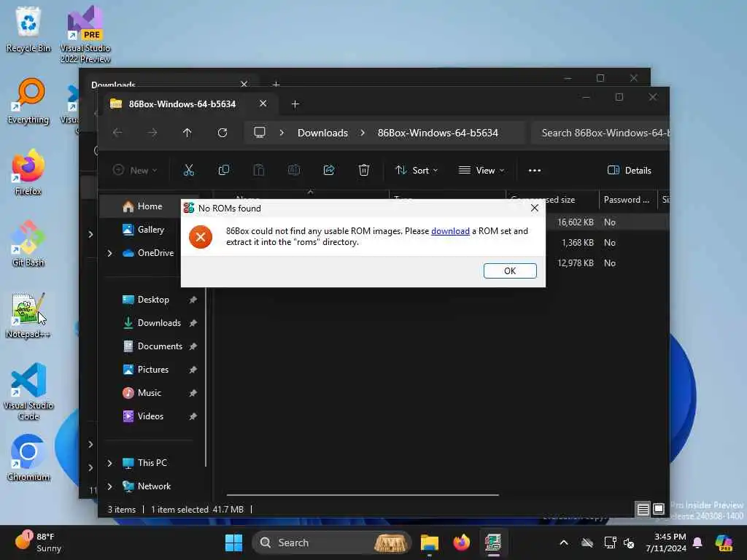Open the Windows Start menu
This screenshot has width=747, height=560.
(233, 542)
